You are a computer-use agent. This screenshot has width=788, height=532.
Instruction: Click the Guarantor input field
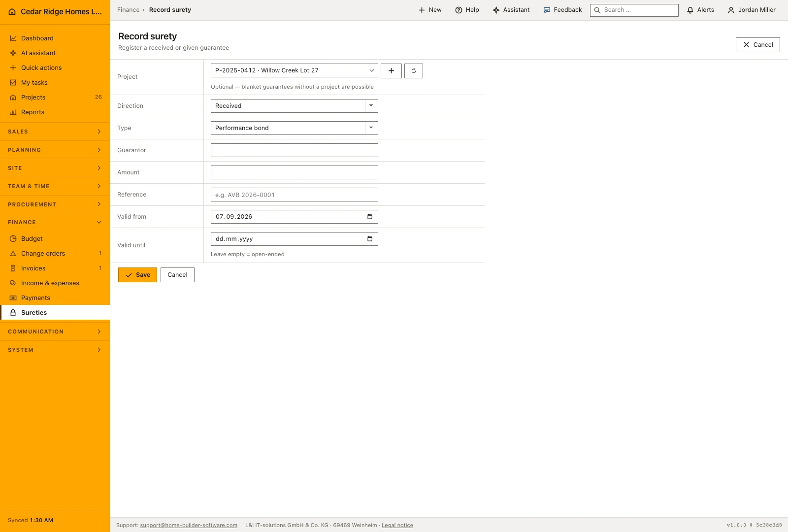click(x=295, y=150)
